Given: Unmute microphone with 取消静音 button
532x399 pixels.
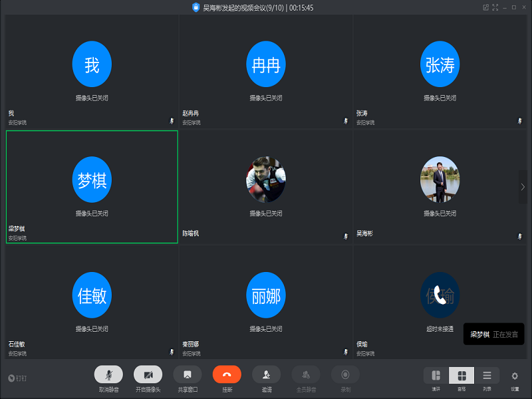Looking at the screenshot, I should (108, 374).
